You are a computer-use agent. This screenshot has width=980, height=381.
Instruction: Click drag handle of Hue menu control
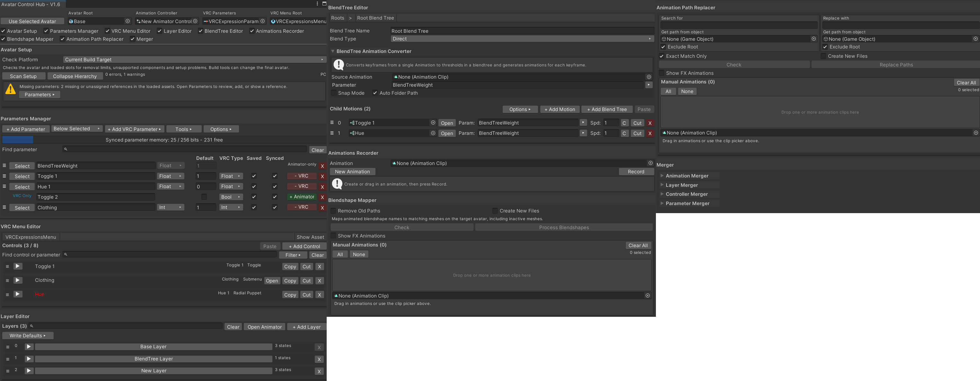click(7, 295)
